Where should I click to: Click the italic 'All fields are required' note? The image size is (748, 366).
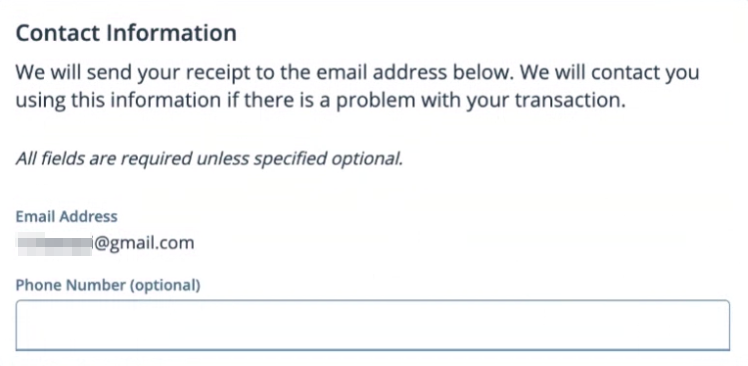pyautogui.click(x=209, y=159)
